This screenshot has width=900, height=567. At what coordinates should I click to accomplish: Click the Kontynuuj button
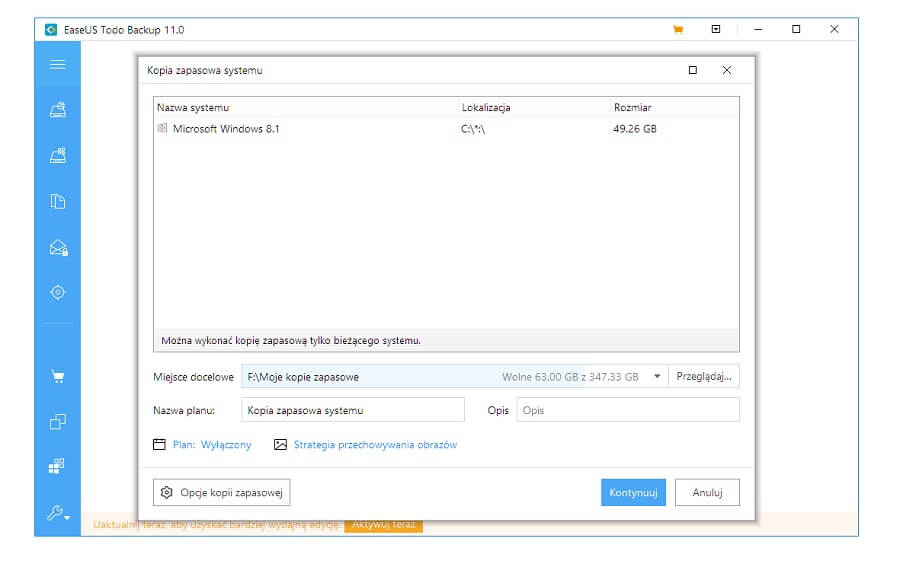click(633, 492)
